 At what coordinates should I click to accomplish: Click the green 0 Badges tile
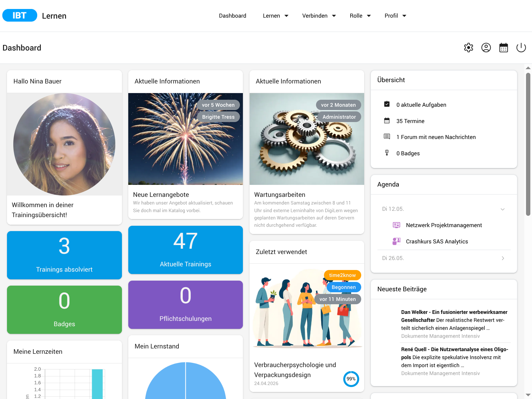coord(64,310)
